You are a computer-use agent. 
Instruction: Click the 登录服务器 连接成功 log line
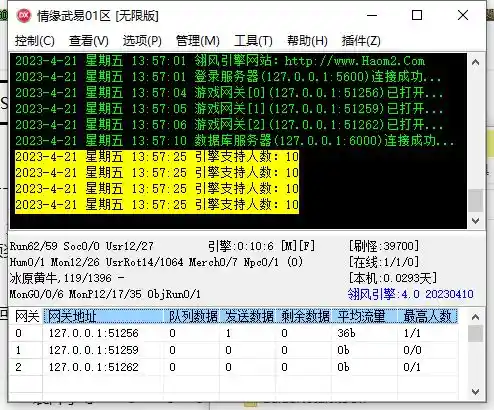pyautogui.click(x=228, y=77)
